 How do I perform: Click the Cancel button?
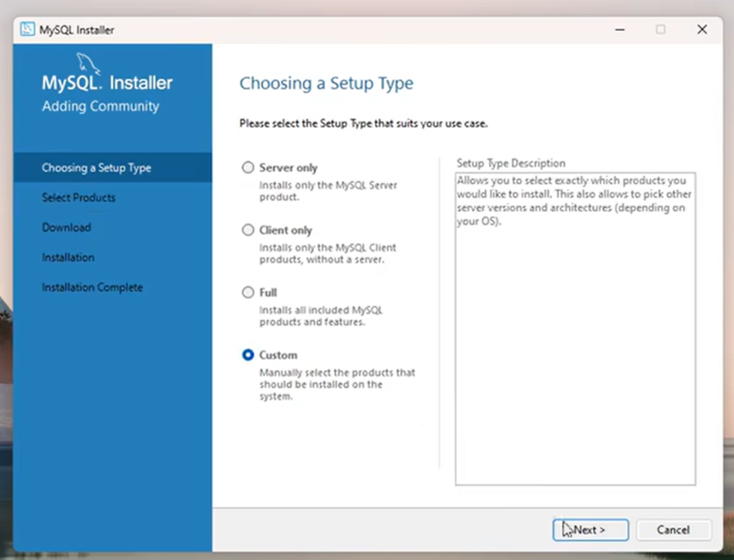tap(673, 530)
